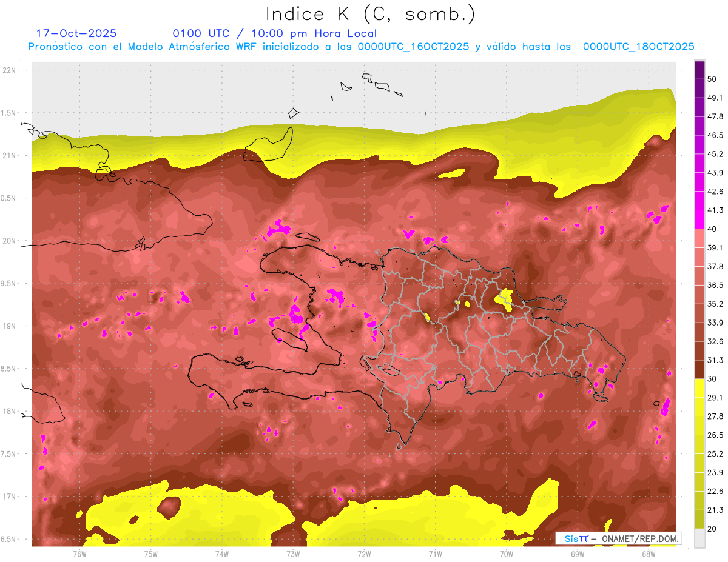
Task: Click the large yellow patch inside the Dominican Republic
Action: [504, 298]
